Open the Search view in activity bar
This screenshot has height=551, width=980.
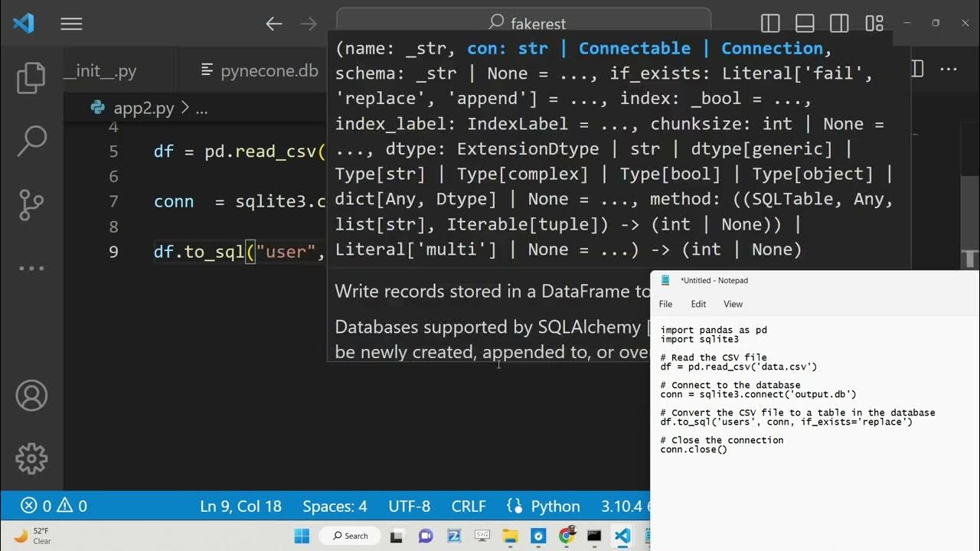click(x=31, y=142)
